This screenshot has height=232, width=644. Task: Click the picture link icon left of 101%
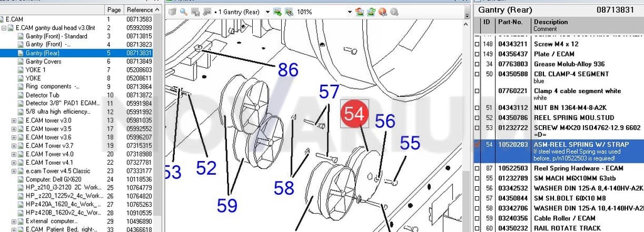click(289, 12)
